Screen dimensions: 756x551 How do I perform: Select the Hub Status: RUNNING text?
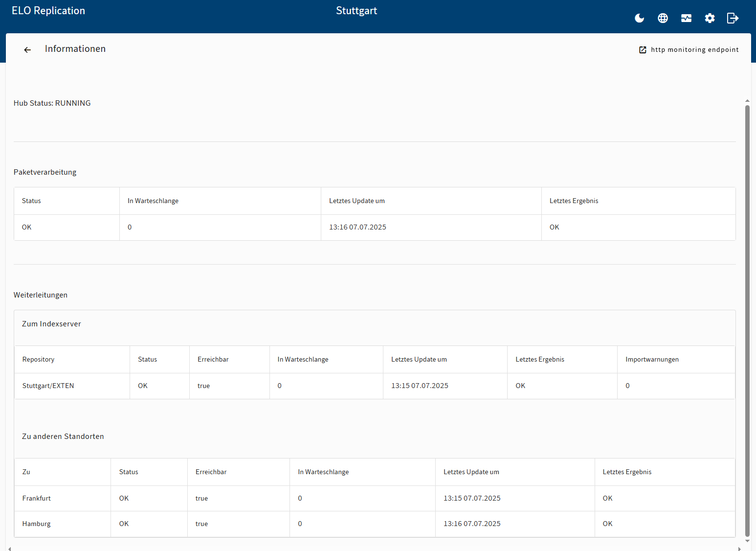click(x=52, y=103)
